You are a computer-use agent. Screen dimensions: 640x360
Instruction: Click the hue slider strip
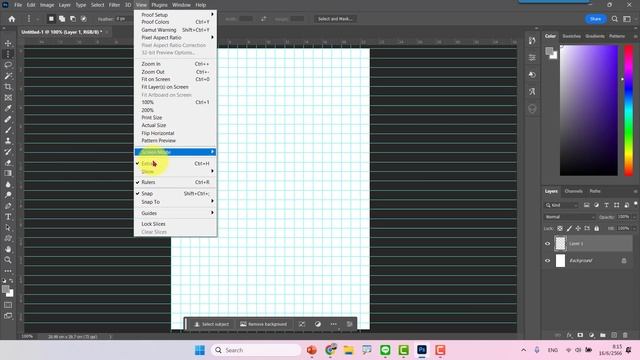[629, 110]
